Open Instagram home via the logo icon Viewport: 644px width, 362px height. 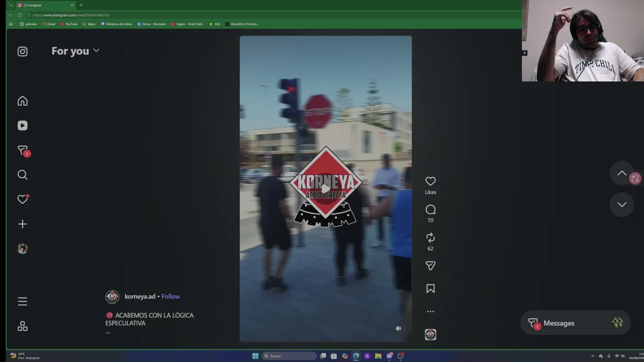coord(23,51)
